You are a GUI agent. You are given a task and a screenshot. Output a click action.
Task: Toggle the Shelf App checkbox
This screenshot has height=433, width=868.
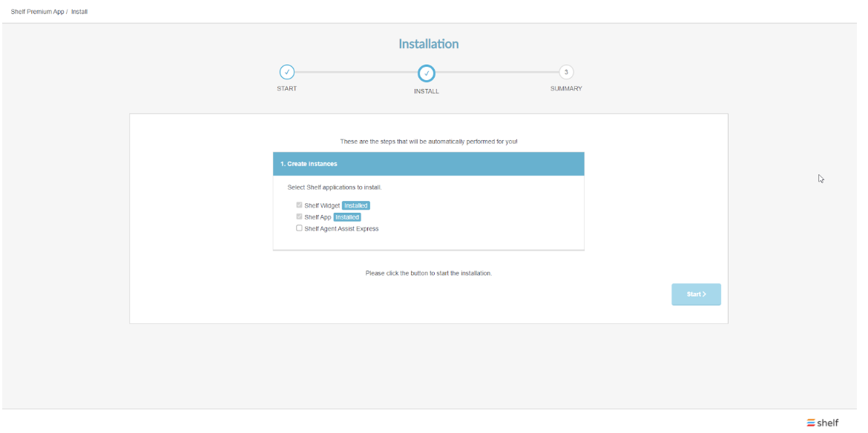pyautogui.click(x=299, y=216)
